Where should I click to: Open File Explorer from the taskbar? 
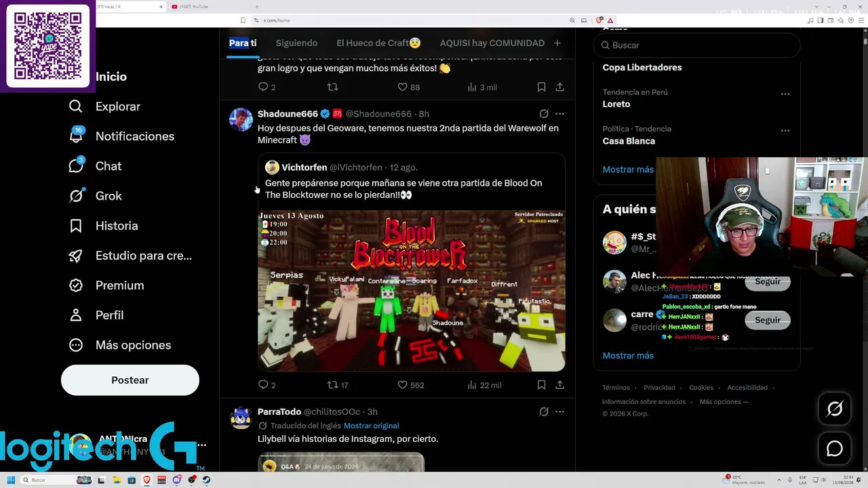(117, 480)
